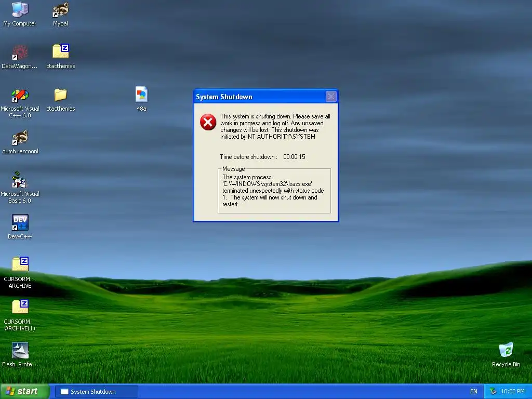532x399 pixels.
Task: Select the Dev-C++ shortcut icon
Action: click(x=20, y=223)
